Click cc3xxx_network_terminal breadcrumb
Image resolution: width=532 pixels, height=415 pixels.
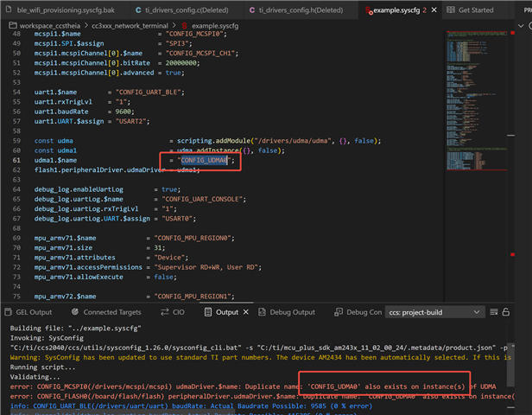coord(130,26)
